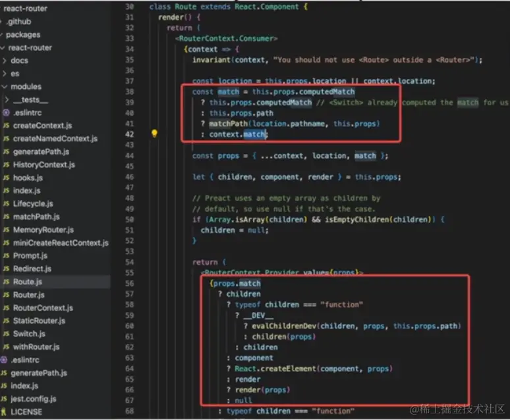Click 'React.createElement(component, props)' text
Viewport: 510px width, 420px height.
tap(314, 368)
